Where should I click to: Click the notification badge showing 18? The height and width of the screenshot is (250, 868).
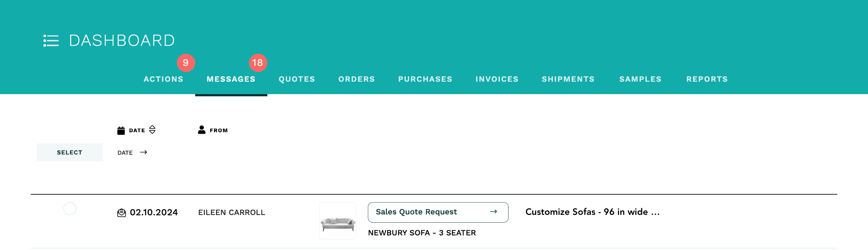click(258, 62)
